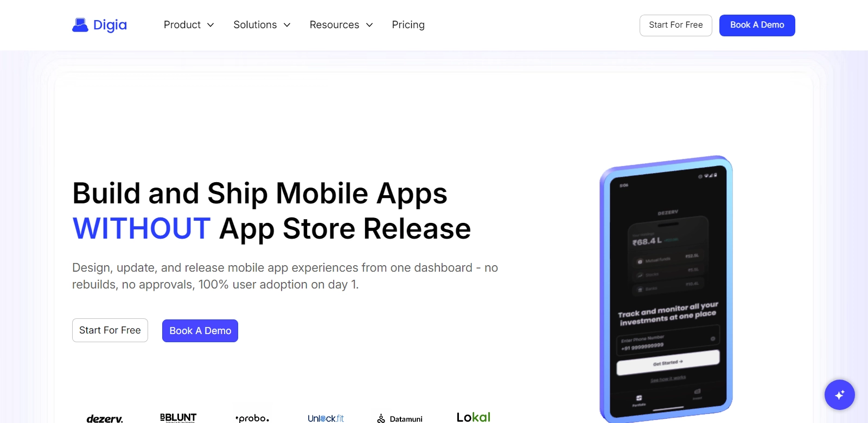The image size is (868, 423).
Task: Click Book A Demo in header
Action: 757,25
